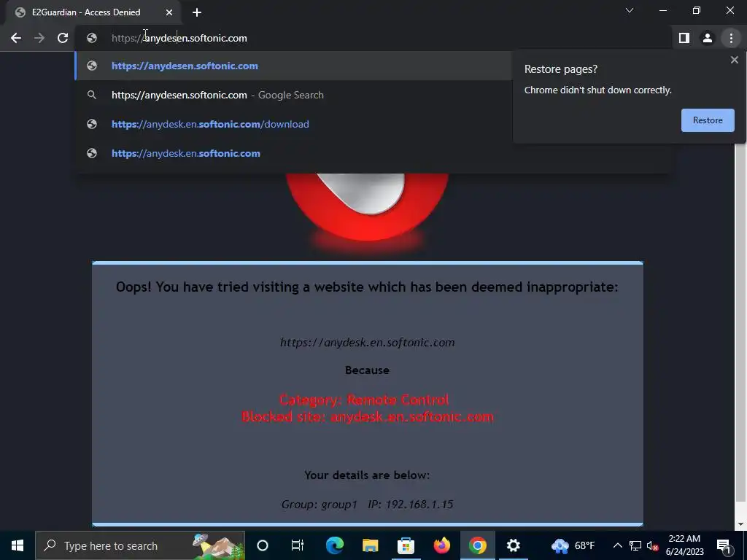Click the magnifier icon of the Google Search suggestion
The height and width of the screenshot is (560, 747).
[x=92, y=95]
